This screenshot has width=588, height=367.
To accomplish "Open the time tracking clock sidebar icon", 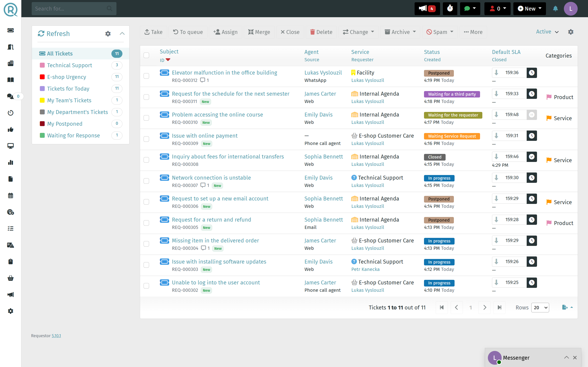I will tap(10, 113).
